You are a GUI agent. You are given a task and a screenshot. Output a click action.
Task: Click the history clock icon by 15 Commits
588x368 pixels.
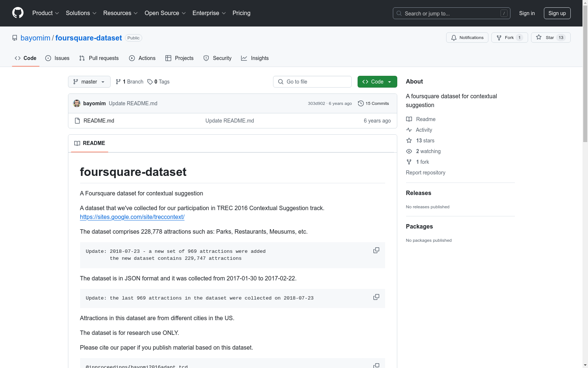(361, 103)
